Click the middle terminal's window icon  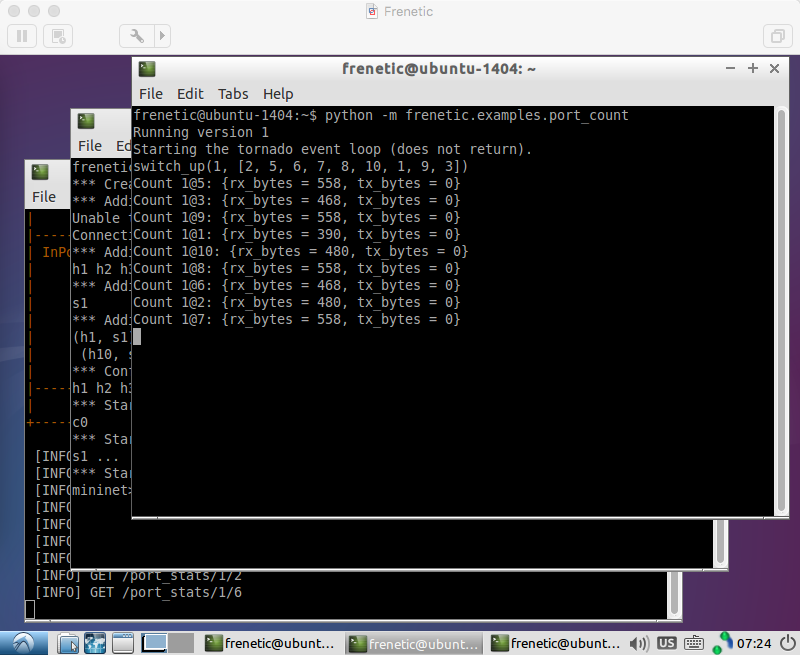point(86,121)
